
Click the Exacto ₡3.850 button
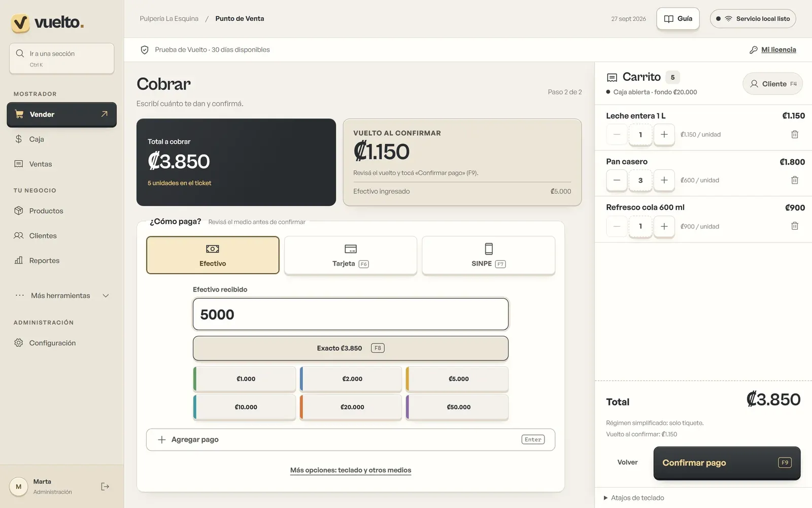[x=351, y=348]
